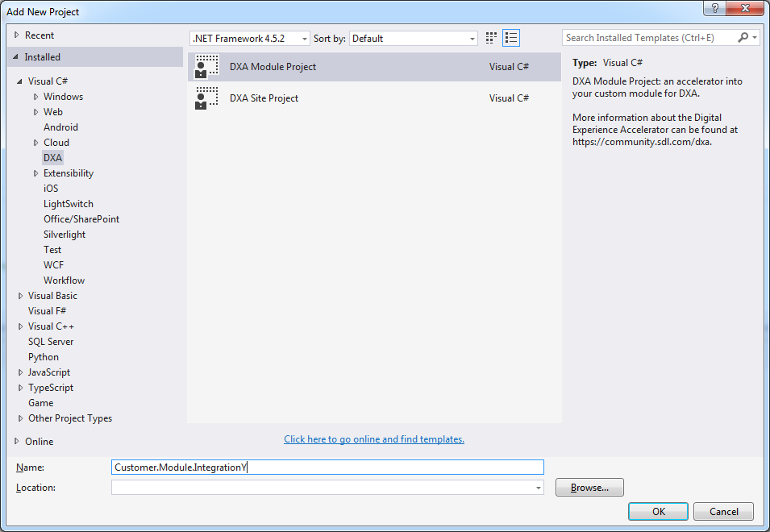Switch to small icons view
This screenshot has height=532, width=770.
point(492,38)
